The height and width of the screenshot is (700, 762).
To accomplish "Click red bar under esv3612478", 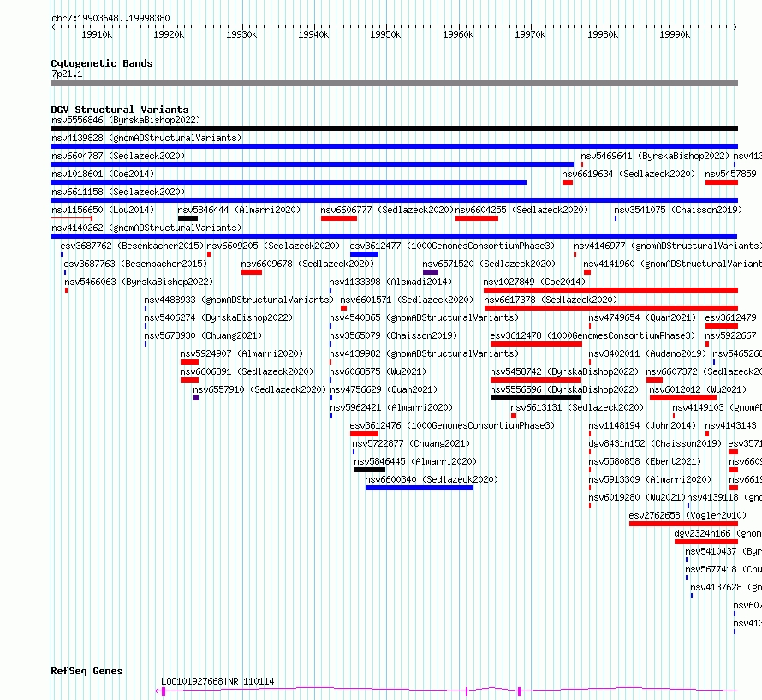I will (536, 344).
